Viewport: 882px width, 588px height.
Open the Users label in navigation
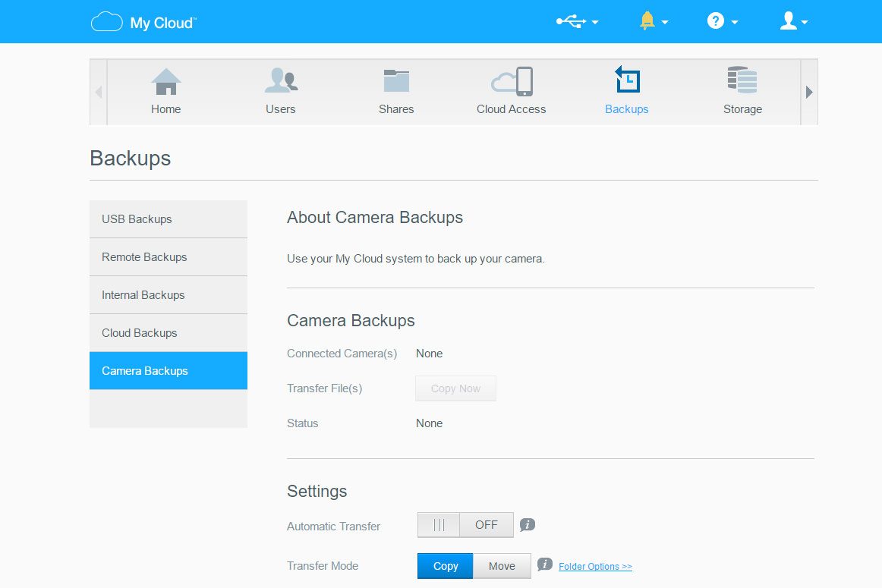[281, 109]
